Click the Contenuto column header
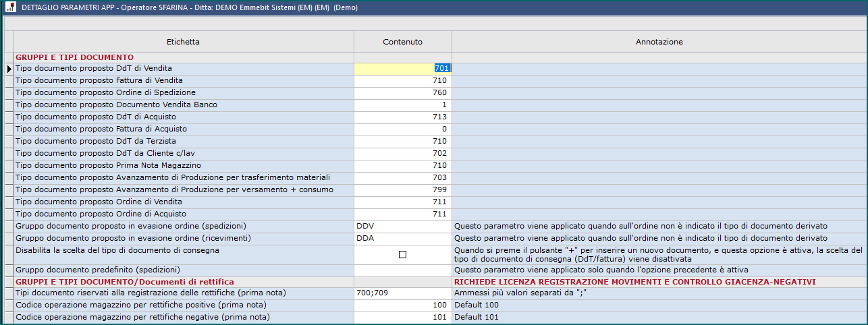 click(x=402, y=42)
